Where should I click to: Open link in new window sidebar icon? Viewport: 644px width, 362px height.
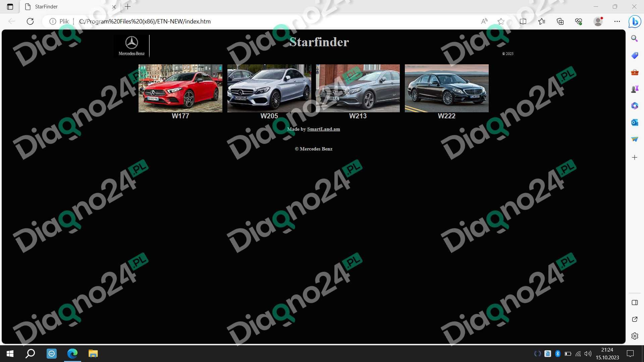pyautogui.click(x=635, y=319)
